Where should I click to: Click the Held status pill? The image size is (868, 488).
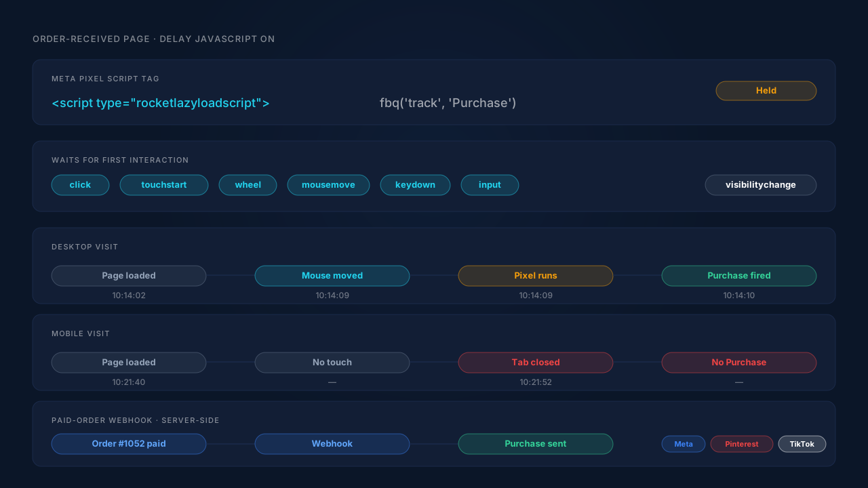pyautogui.click(x=766, y=91)
